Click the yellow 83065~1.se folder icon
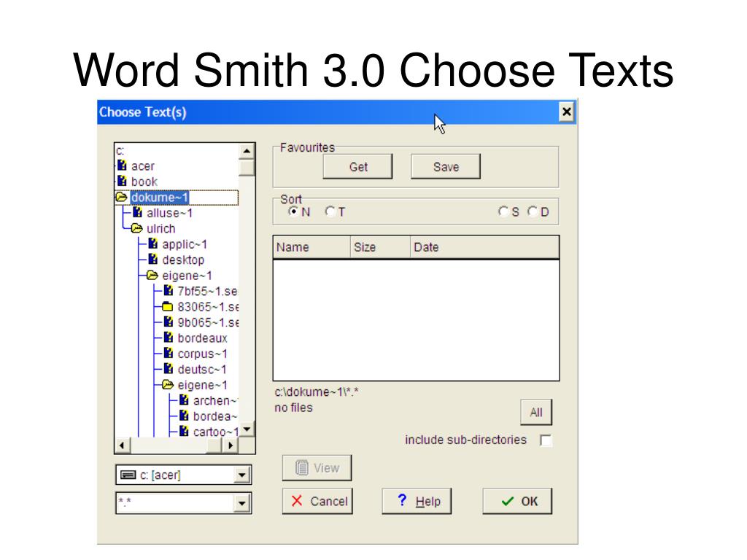747x560 pixels. tap(168, 307)
